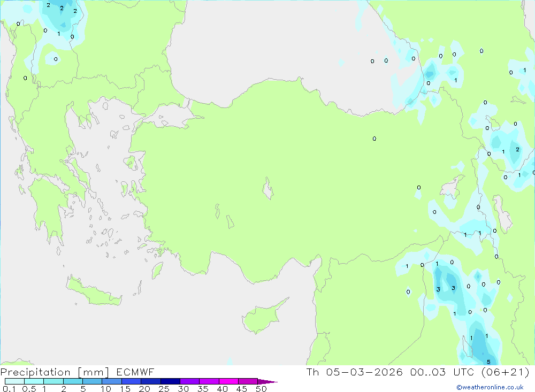The height and width of the screenshot is (392, 535).
Task: Click the 30–35 mm purple legend swatch
Action: (189, 381)
